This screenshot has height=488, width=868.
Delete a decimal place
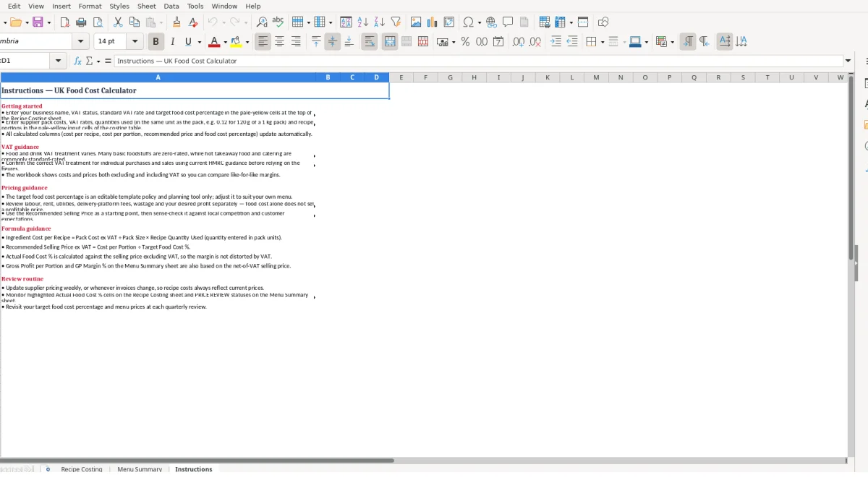pyautogui.click(x=535, y=42)
